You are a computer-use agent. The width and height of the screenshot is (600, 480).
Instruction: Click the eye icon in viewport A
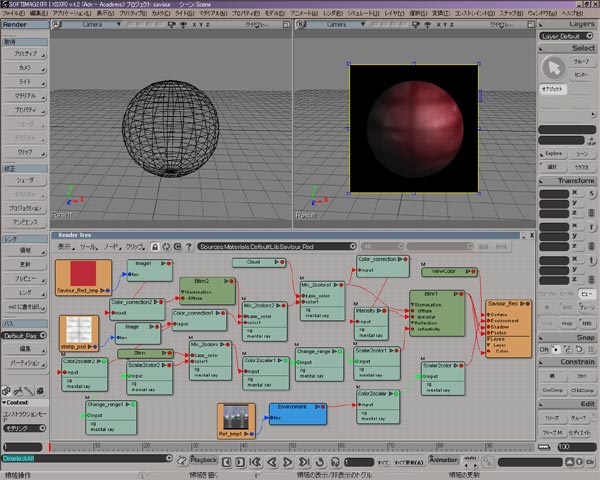pyautogui.click(x=184, y=24)
